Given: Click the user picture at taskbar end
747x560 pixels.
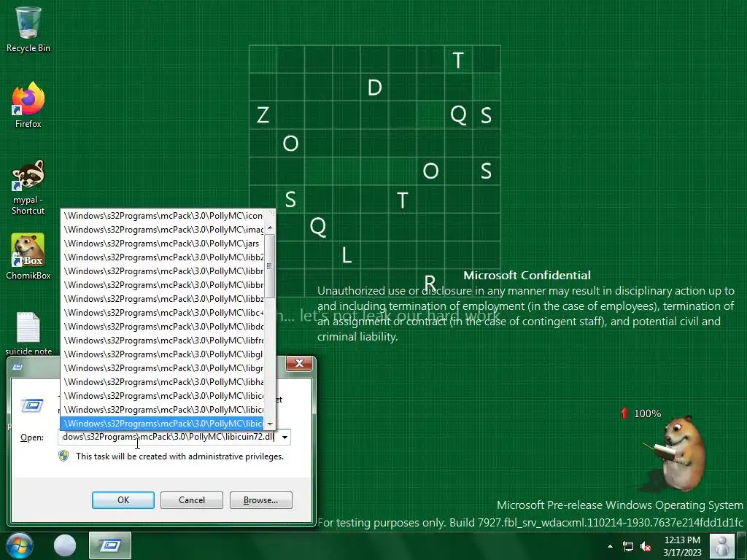Looking at the screenshot, I should click(722, 545).
